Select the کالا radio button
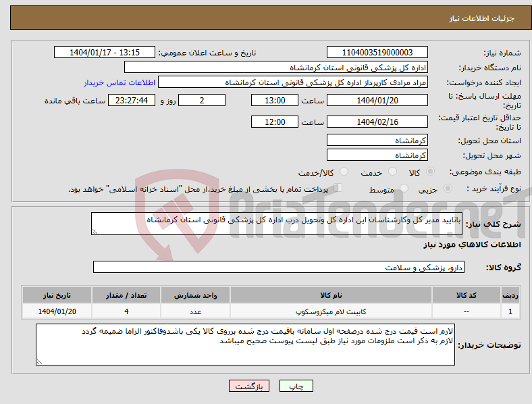Screen dimensions: 532x404 click(430, 172)
